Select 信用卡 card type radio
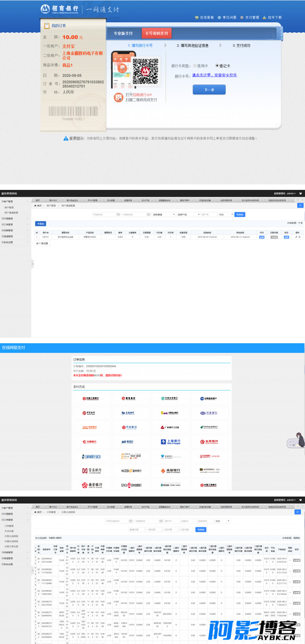Viewport: 305px width, 644px height. coord(195,66)
